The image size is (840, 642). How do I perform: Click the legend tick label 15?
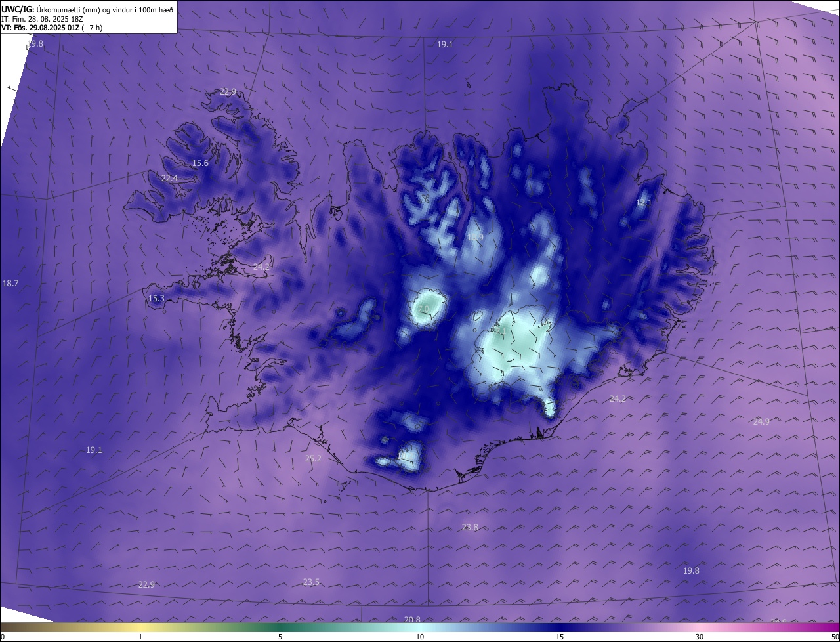pyautogui.click(x=560, y=637)
